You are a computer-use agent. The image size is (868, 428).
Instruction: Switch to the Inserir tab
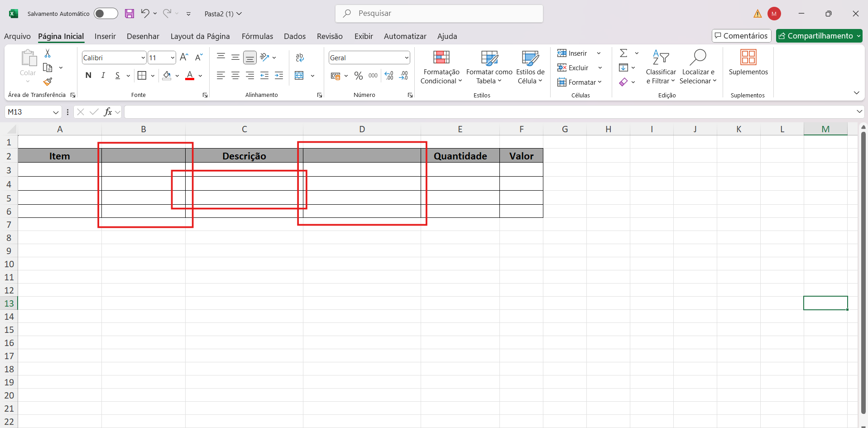105,36
